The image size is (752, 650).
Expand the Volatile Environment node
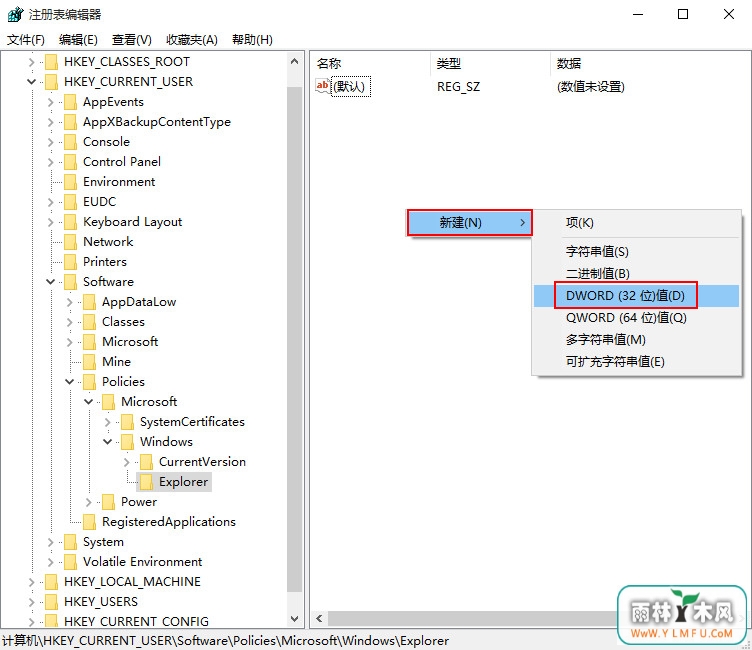pyautogui.click(x=50, y=562)
